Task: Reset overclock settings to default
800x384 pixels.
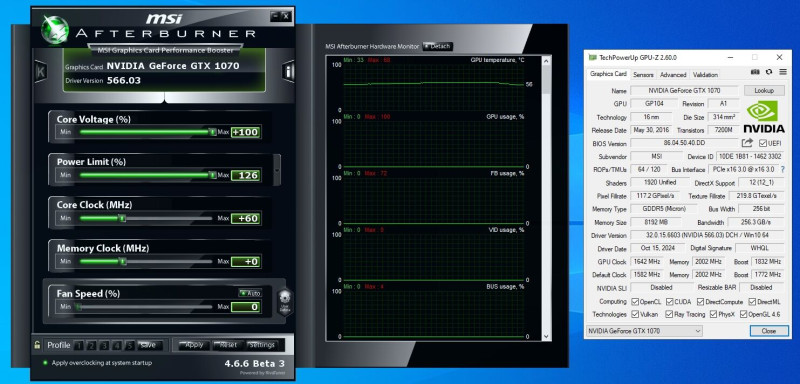Action: point(228,345)
